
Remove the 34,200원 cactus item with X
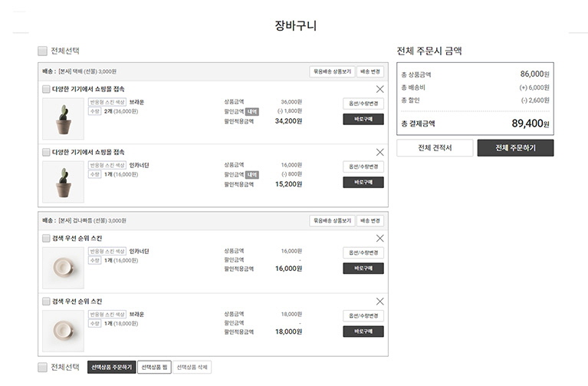(379, 89)
